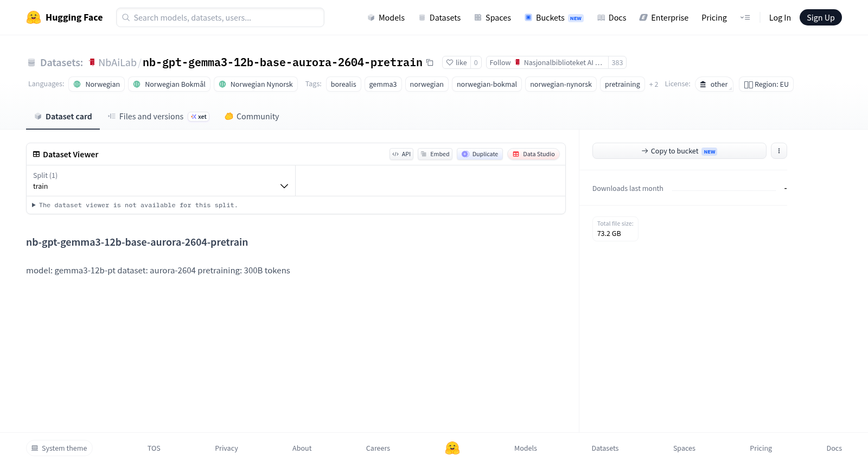Open Models footer link

point(526,448)
